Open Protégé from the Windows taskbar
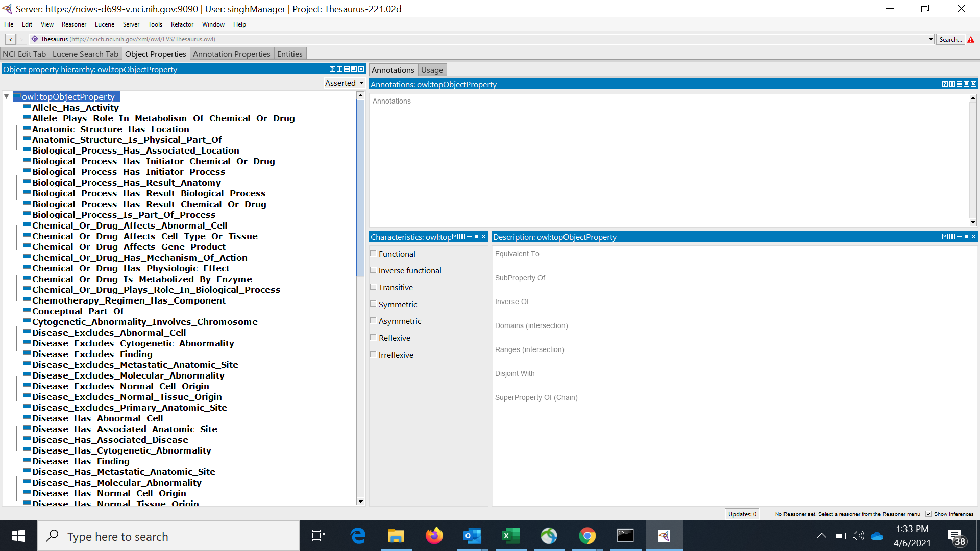980x551 pixels. click(664, 536)
